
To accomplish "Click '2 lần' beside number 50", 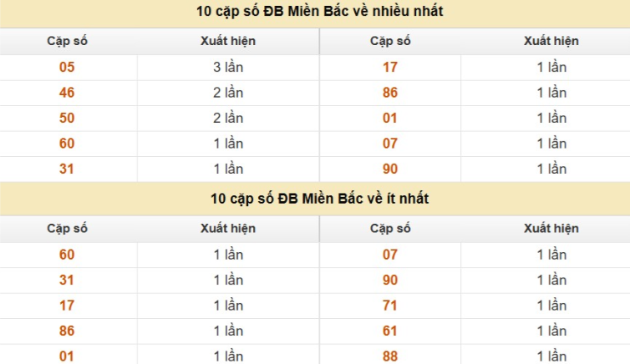I will 228,119.
